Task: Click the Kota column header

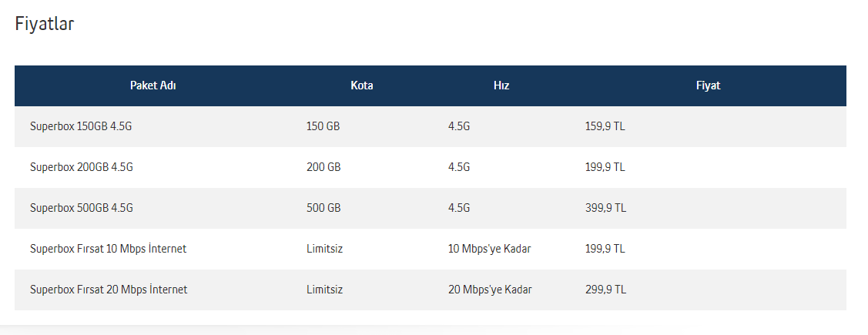Action: (x=362, y=85)
